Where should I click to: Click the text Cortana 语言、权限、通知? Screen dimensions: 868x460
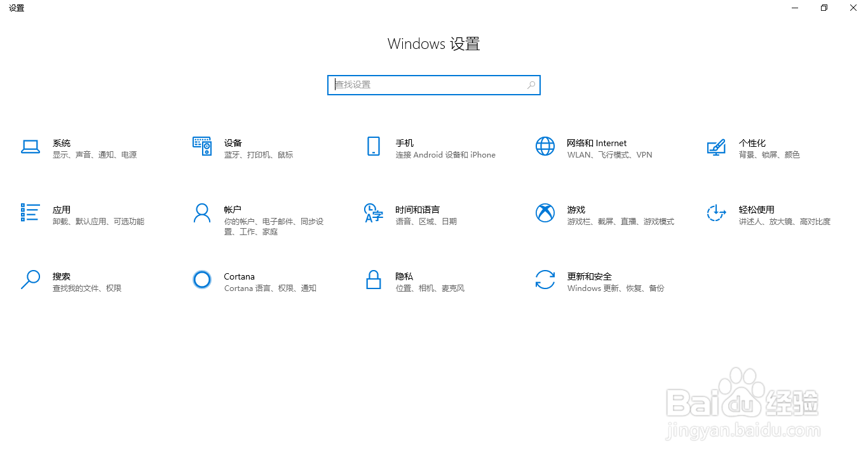tap(270, 288)
